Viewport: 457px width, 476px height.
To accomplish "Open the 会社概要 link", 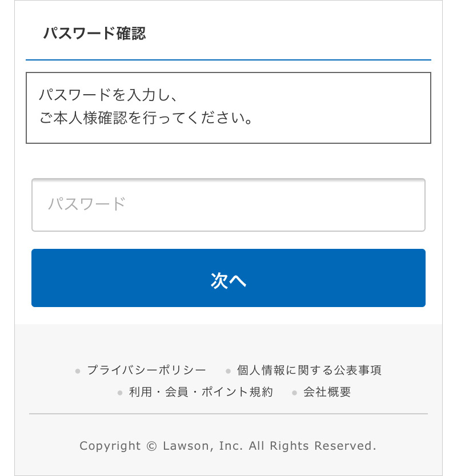I will pyautogui.click(x=327, y=392).
